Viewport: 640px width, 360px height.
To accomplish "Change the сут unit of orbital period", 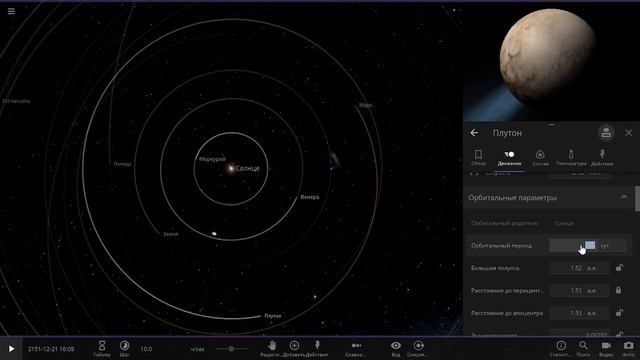I will 605,246.
